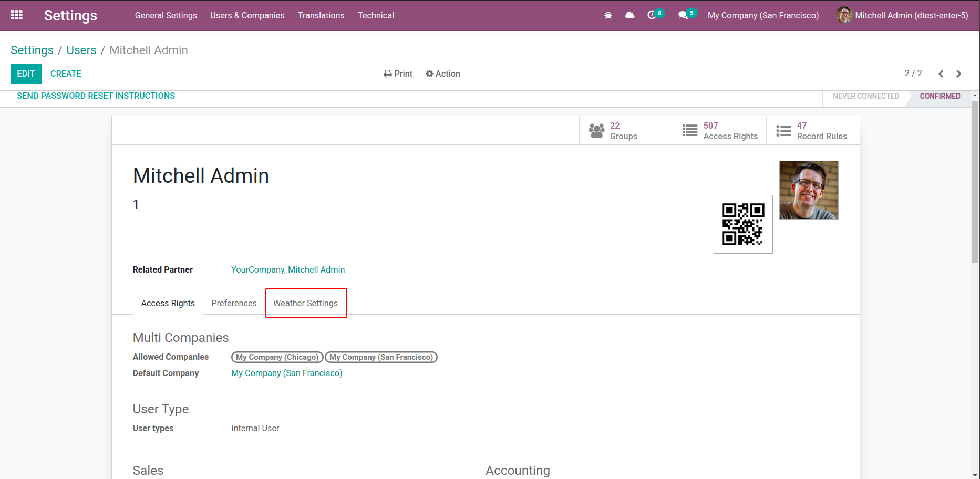The height and width of the screenshot is (479, 980).
Task: Open the 47 Record Rules stat button
Action: [x=813, y=131]
